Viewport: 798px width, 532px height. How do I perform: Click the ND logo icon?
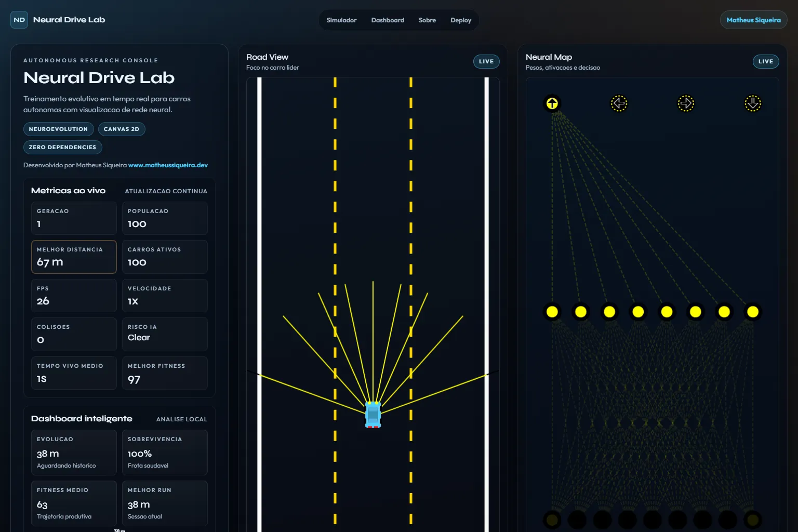coord(19,20)
